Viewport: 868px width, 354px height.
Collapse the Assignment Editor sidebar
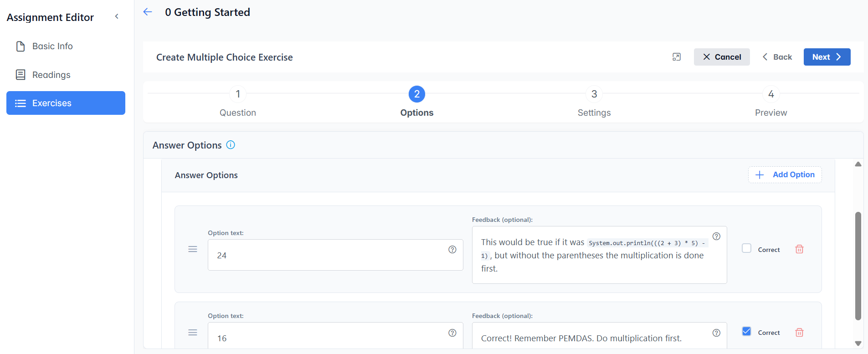tap(117, 16)
